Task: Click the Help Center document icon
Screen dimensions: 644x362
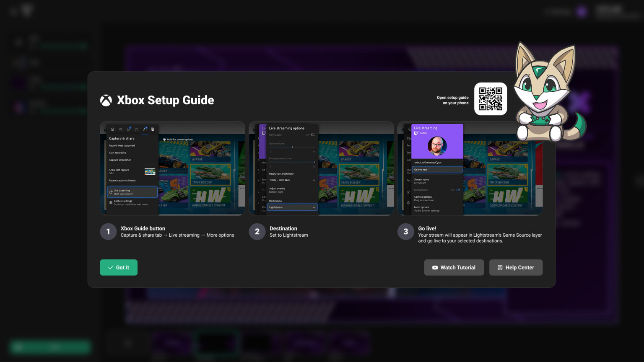Action: click(500, 267)
